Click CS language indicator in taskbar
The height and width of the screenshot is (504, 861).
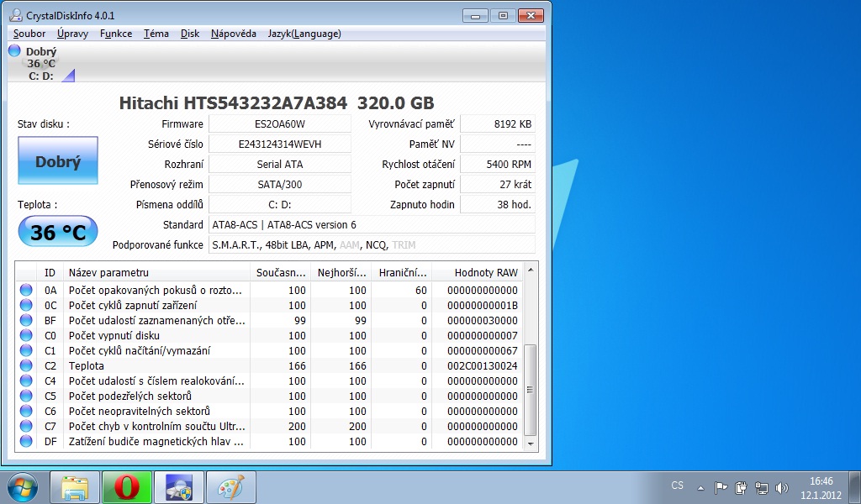point(678,486)
